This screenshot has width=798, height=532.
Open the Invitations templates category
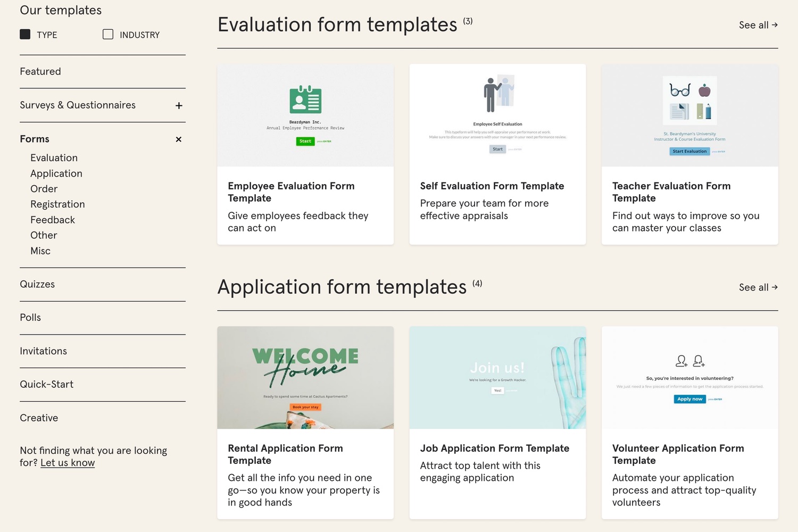click(x=43, y=351)
